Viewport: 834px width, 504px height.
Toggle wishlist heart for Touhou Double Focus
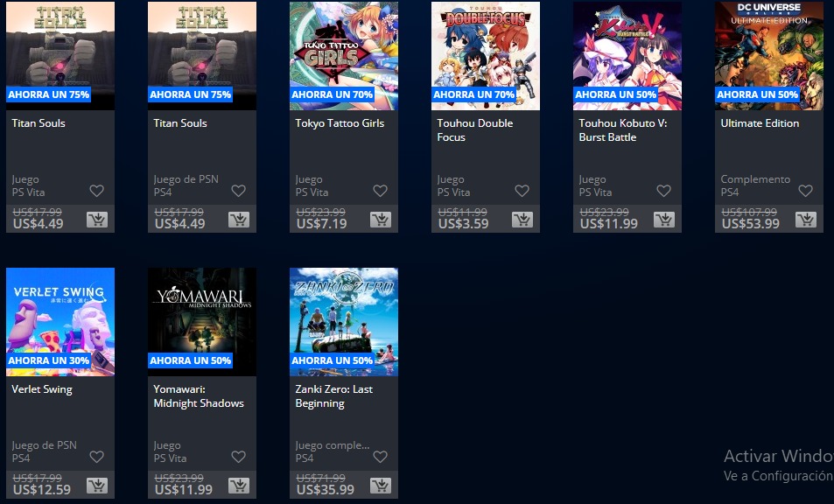coord(522,191)
